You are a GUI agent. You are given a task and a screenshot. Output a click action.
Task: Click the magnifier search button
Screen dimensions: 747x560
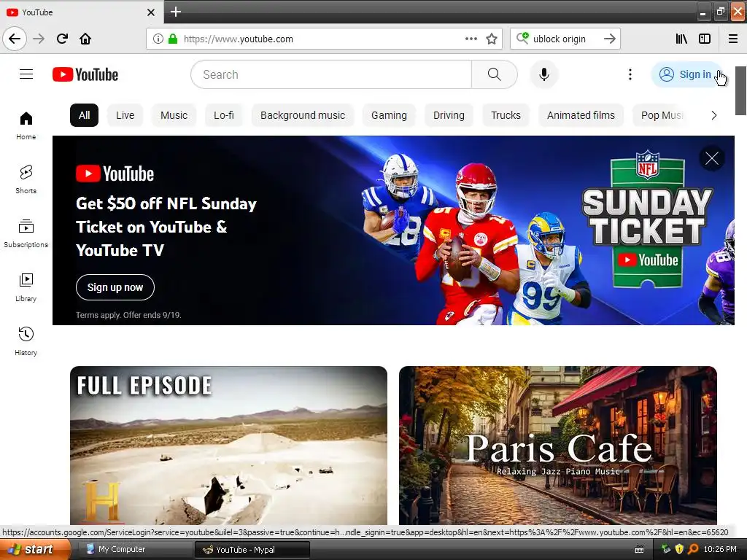click(x=494, y=74)
